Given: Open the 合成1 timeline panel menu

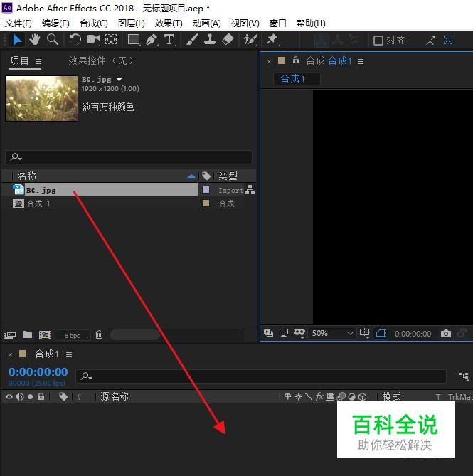Looking at the screenshot, I should click(x=69, y=354).
